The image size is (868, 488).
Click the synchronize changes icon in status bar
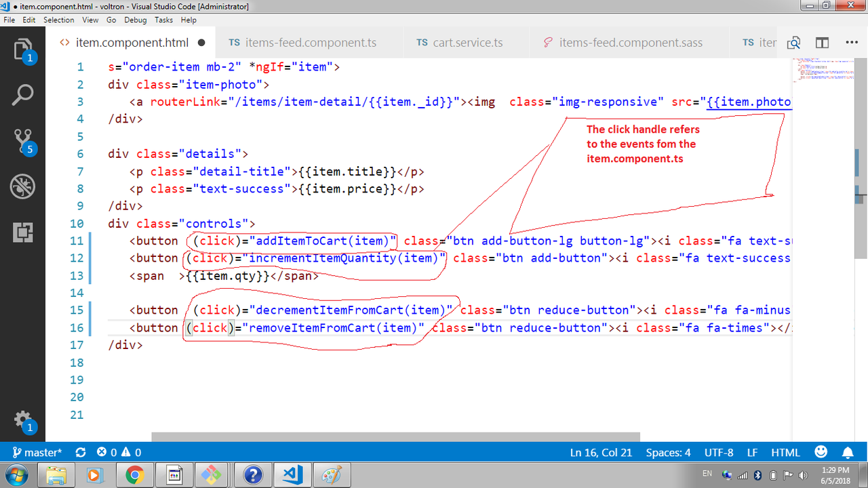pos(81,452)
